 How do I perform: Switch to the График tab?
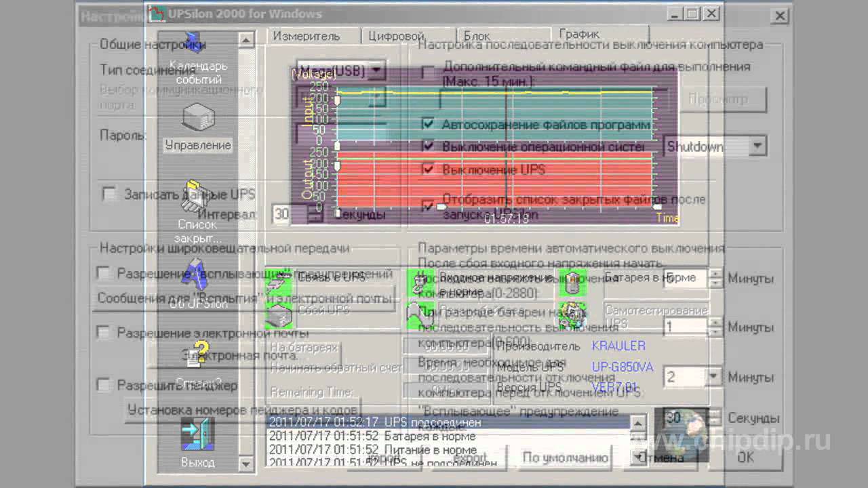click(579, 34)
